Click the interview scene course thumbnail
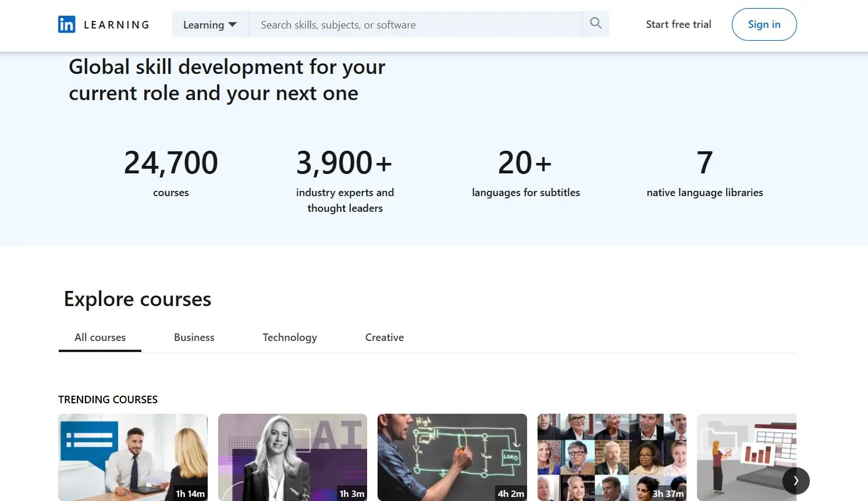Screen dimensions: 868x501 133,457
